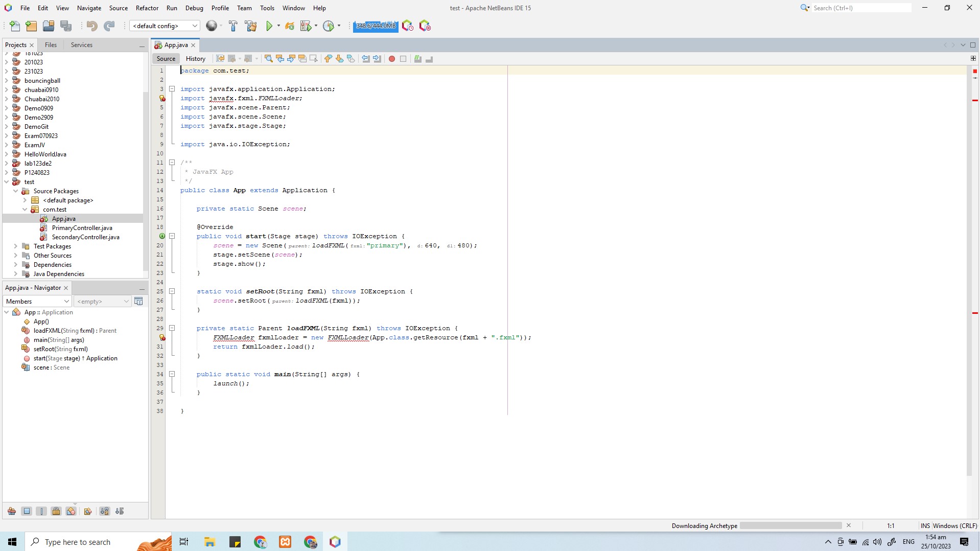
Task: Start macro recording with red circle
Action: 392,59
